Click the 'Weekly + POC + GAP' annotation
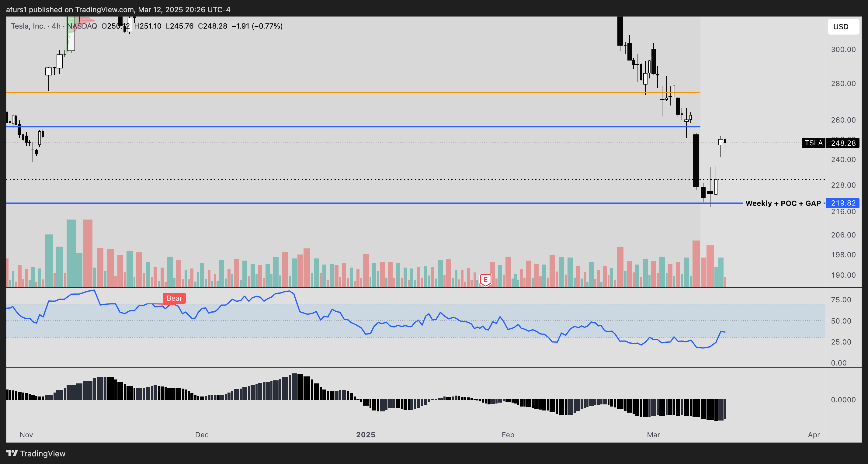The image size is (868, 464). 783,203
